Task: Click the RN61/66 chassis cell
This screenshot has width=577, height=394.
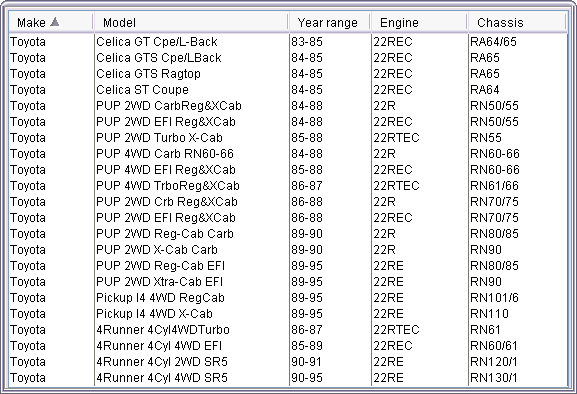Action: 518,186
